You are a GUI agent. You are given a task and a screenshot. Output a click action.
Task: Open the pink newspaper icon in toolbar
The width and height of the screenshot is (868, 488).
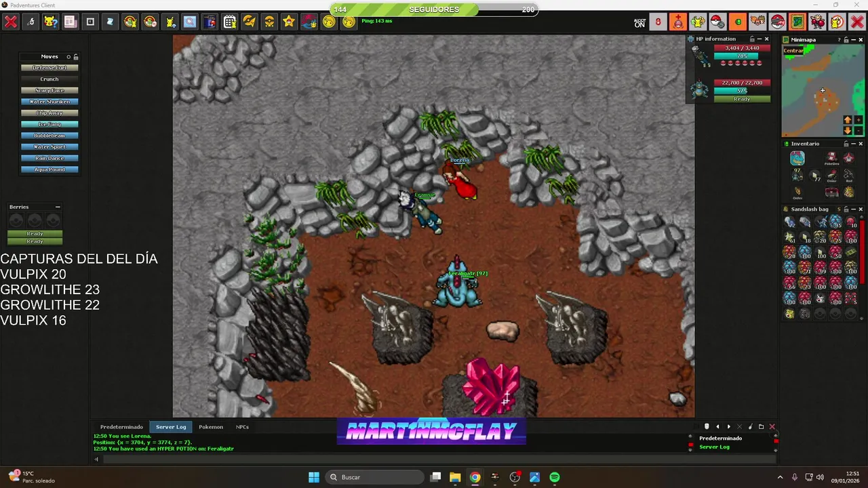click(x=70, y=22)
